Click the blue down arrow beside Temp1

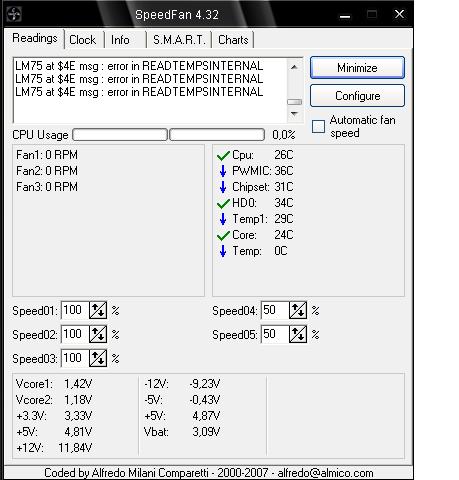223,219
